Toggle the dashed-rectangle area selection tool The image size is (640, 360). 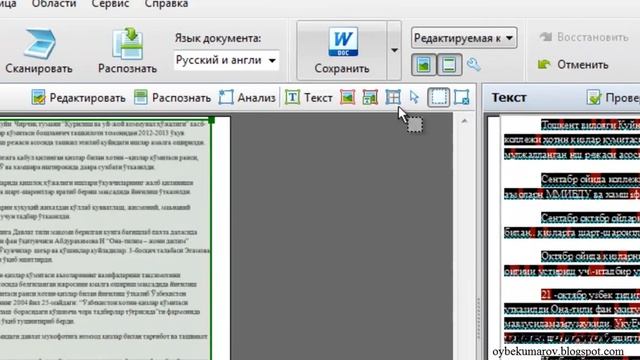pos(439,98)
